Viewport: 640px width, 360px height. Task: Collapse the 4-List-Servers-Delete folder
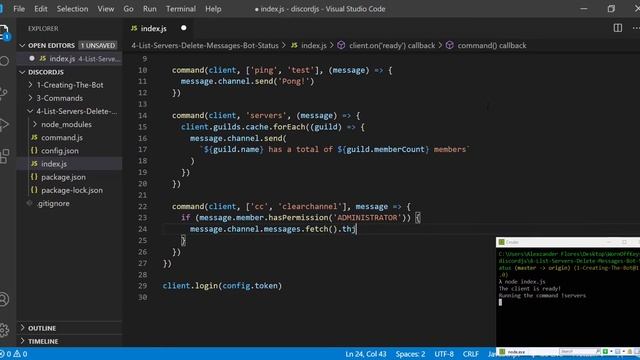(x=30, y=111)
